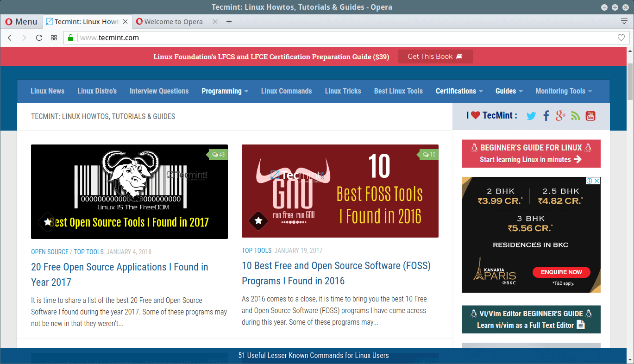Open a new tab with the plus icon
Image resolution: width=634 pixels, height=364 pixels.
click(229, 22)
